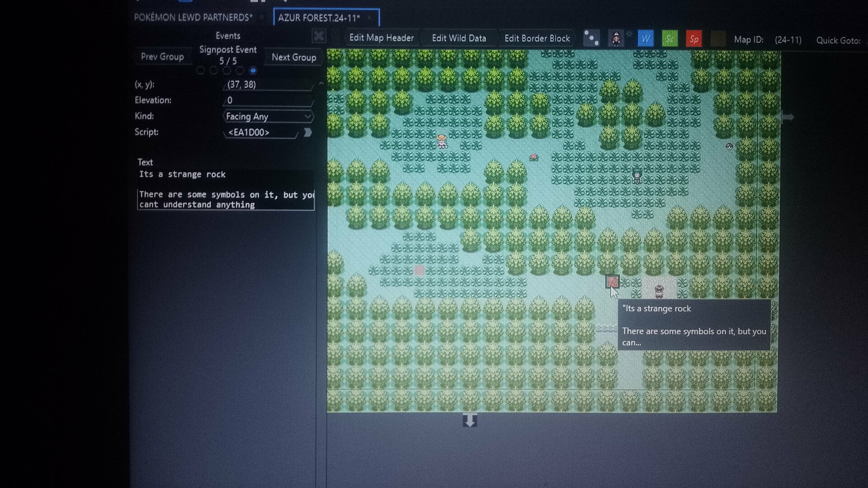This screenshot has height=488, width=868.
Task: Click into the signpost Text box
Action: click(x=226, y=190)
